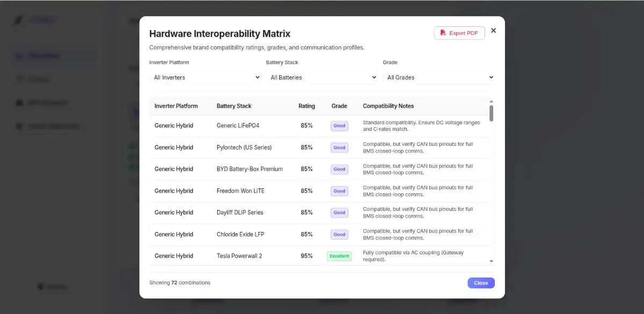Export the interoperability matrix as PDF
Image resolution: width=644 pixels, height=314 pixels.
coord(459,33)
